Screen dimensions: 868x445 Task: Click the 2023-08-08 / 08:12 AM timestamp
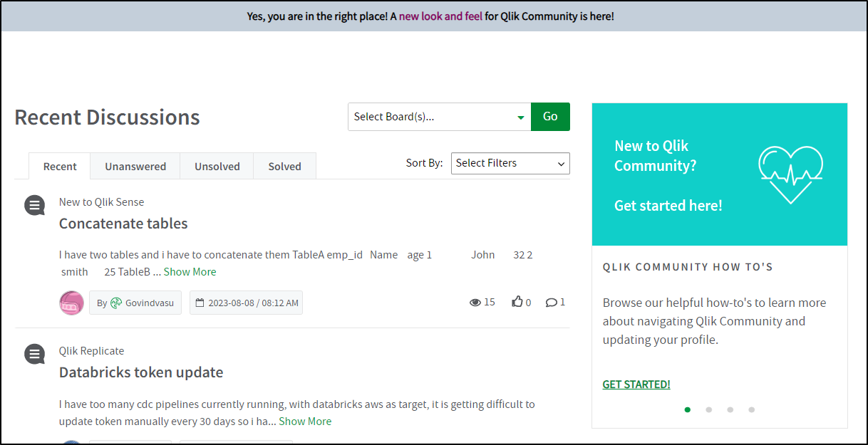coord(253,303)
